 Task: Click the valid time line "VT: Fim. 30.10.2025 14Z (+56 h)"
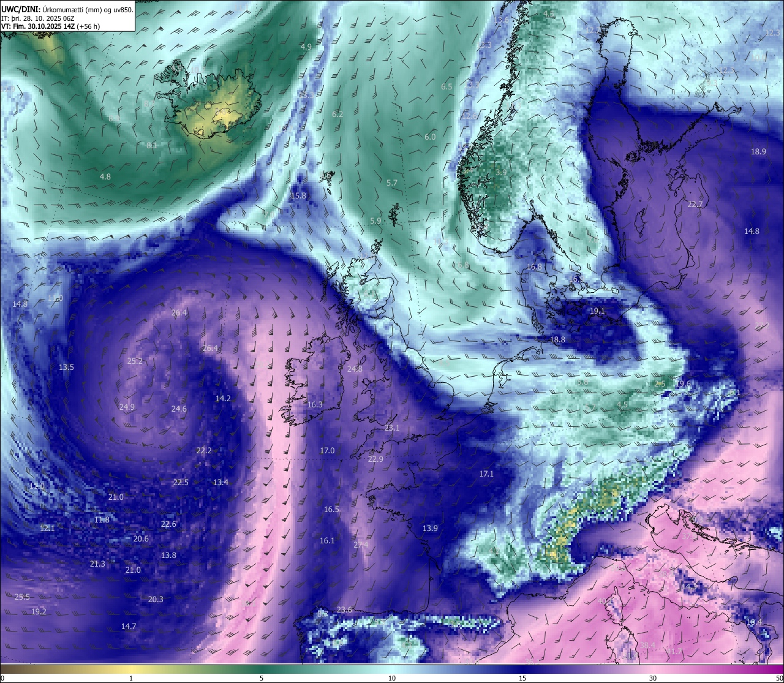51,26
